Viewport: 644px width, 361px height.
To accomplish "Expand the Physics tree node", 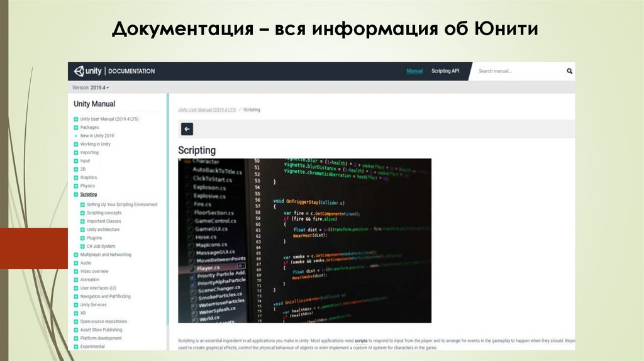I will [76, 186].
